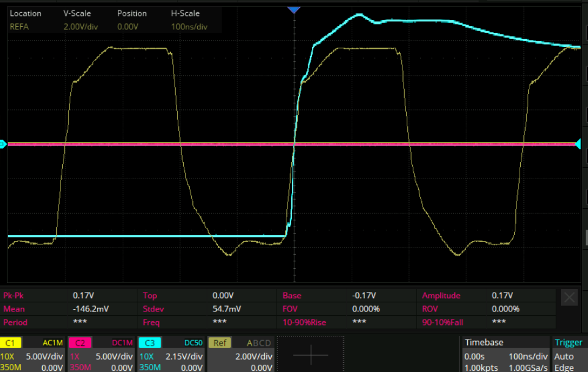Select the magenta C2 channel badge

[79, 343]
